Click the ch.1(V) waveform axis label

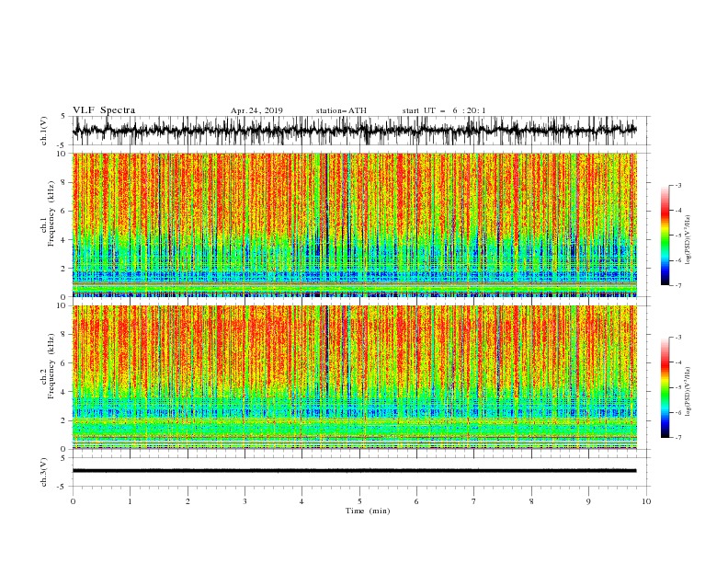click(44, 131)
